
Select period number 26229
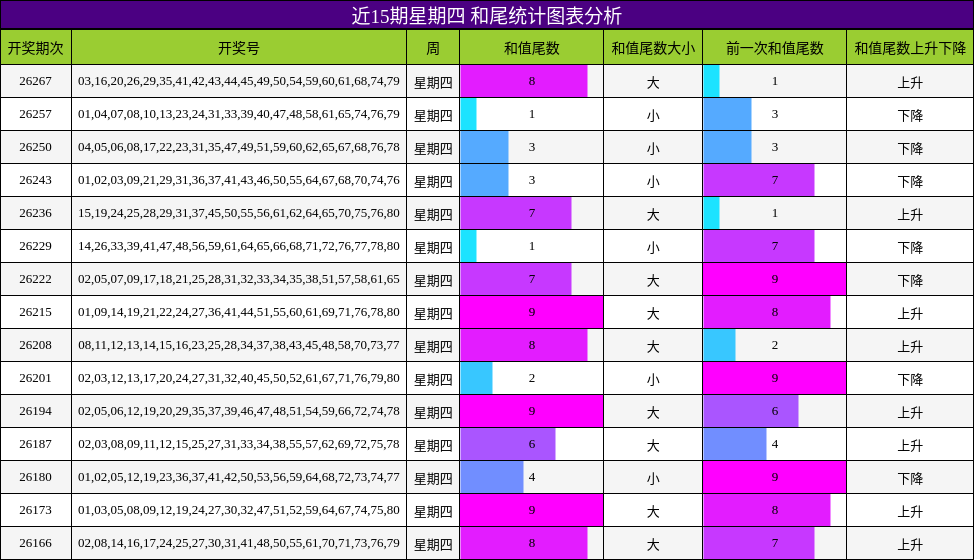pyautogui.click(x=35, y=246)
